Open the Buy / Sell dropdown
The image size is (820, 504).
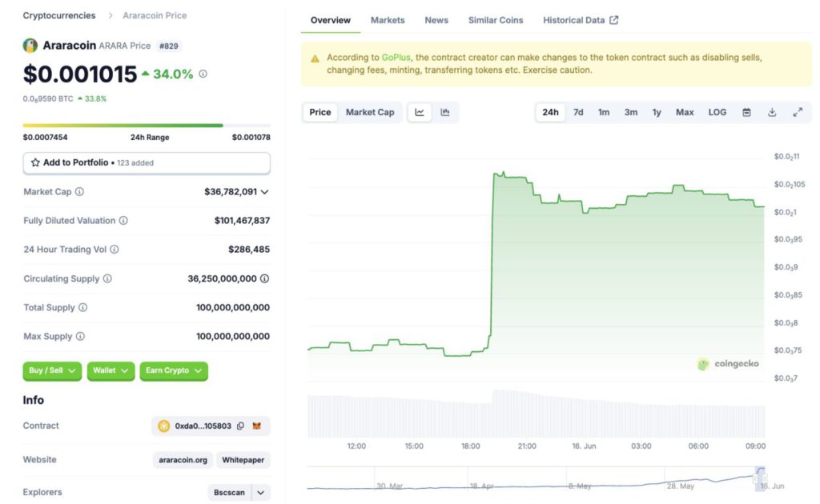point(52,370)
